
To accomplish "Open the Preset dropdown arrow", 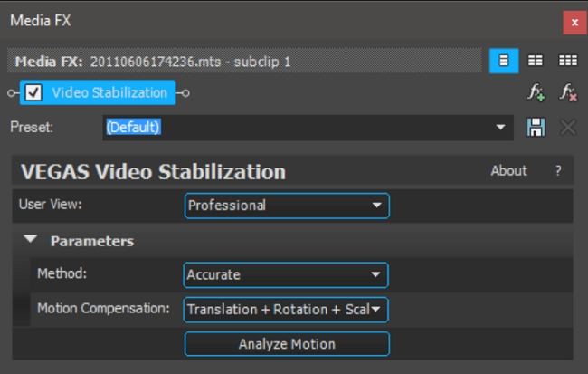I will tap(500, 128).
